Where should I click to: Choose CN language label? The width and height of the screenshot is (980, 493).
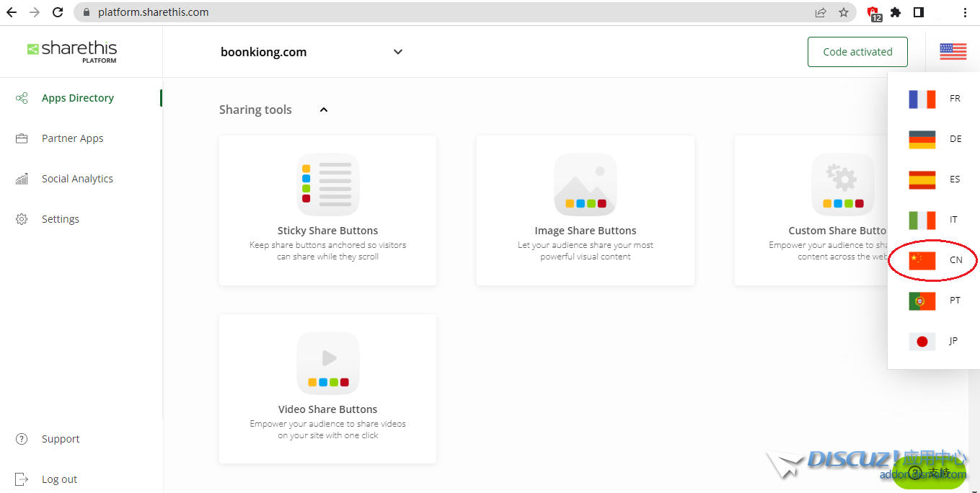click(x=956, y=260)
